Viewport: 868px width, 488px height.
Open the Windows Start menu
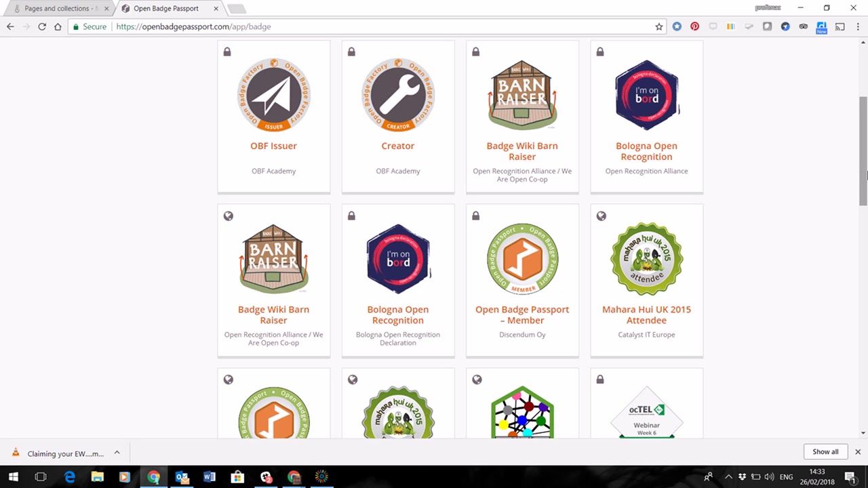13,477
